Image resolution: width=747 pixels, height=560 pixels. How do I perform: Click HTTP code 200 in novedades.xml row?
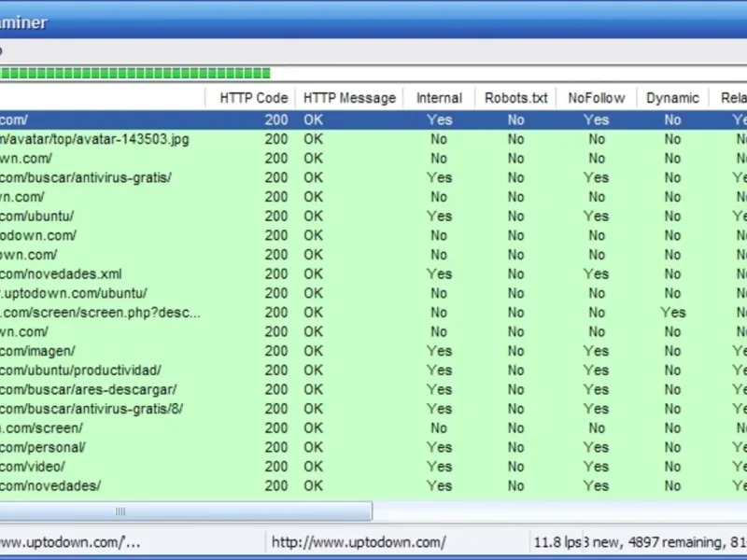coord(276,273)
